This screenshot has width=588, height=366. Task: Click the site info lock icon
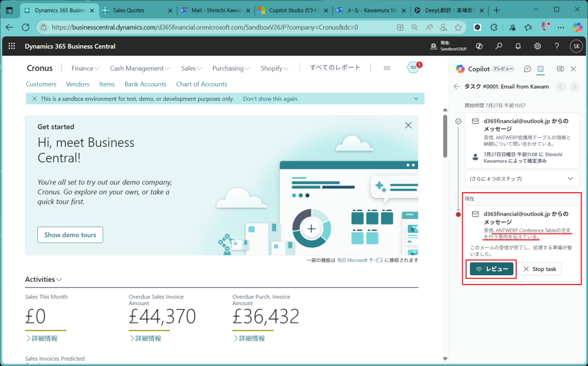point(44,28)
